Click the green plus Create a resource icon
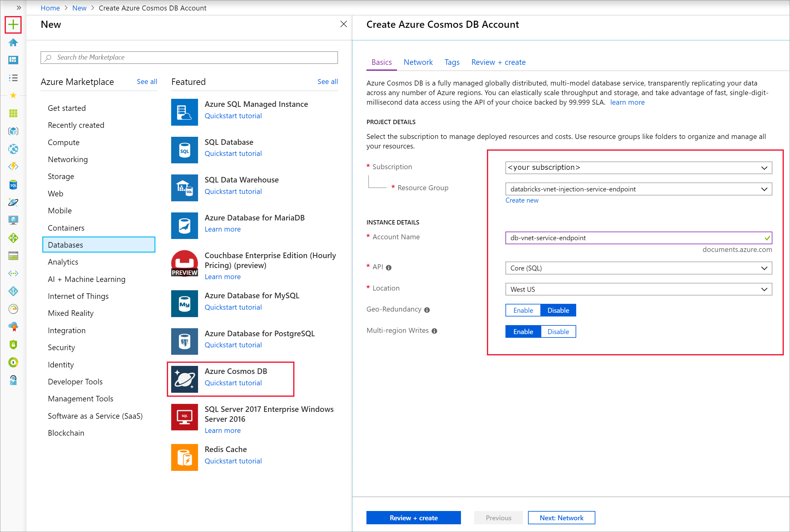Screen dimensions: 790x532 click(13, 25)
